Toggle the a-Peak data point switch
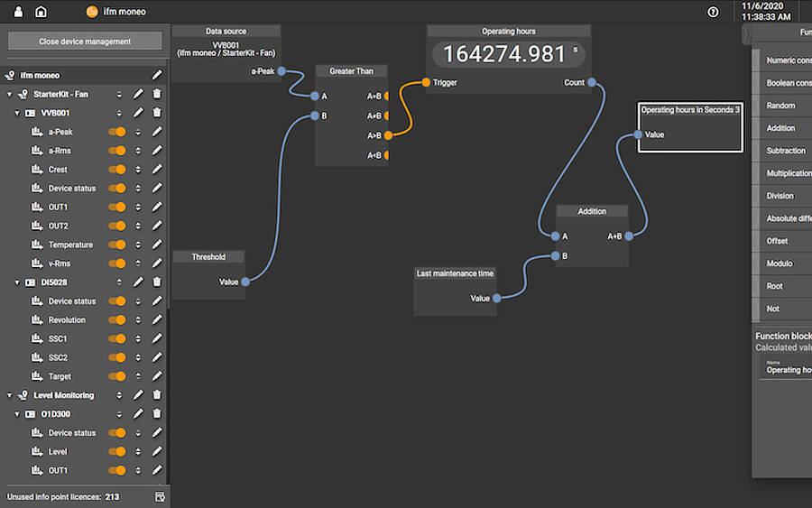 (x=117, y=132)
